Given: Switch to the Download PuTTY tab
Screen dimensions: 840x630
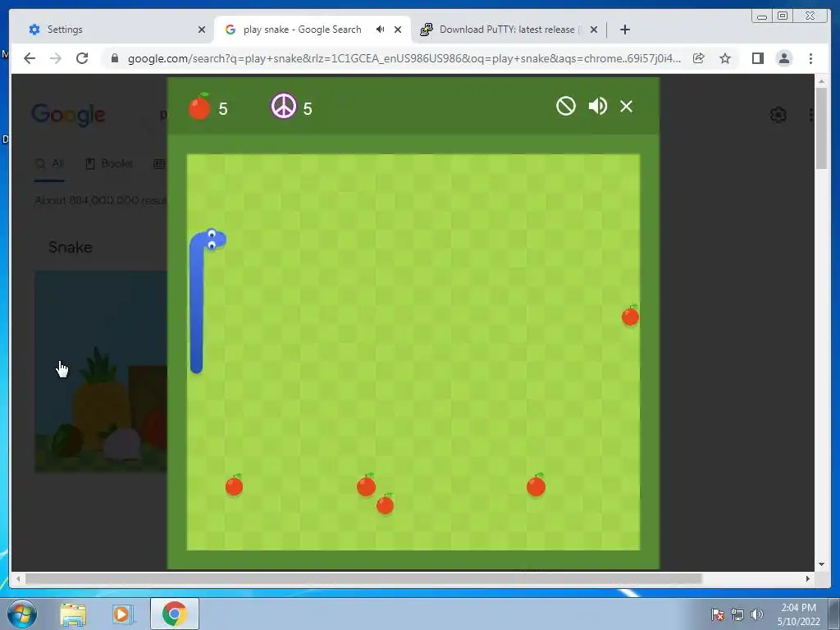Looking at the screenshot, I should point(507,30).
